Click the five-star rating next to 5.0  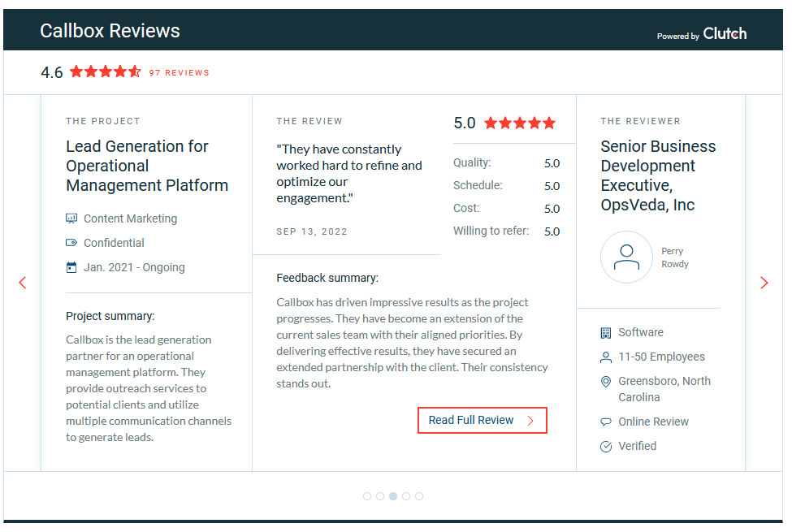(x=520, y=123)
